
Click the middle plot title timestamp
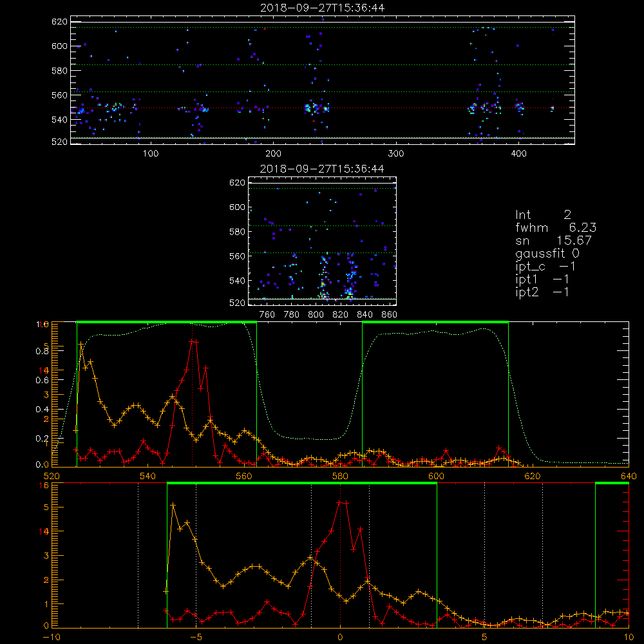(x=323, y=169)
